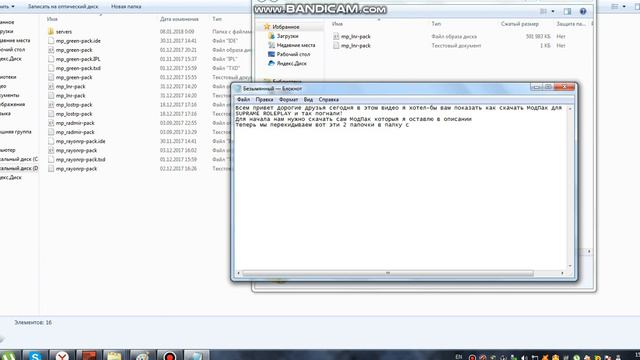This screenshot has height=360, width=640.
Task: Select mp_green-pack dated 01.12.2017 20:21
Action: [x=74, y=50]
